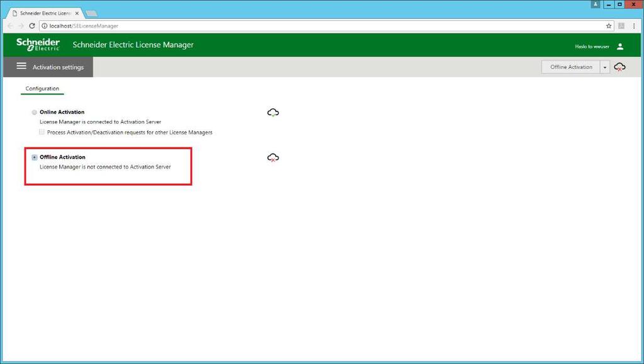Click 'License Manager is not connected to Activation Server'
Image resolution: width=644 pixels, height=364 pixels.
[x=105, y=167]
